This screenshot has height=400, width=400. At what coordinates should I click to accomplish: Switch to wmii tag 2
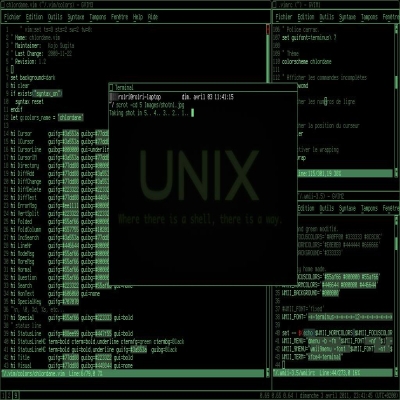(x=9, y=395)
